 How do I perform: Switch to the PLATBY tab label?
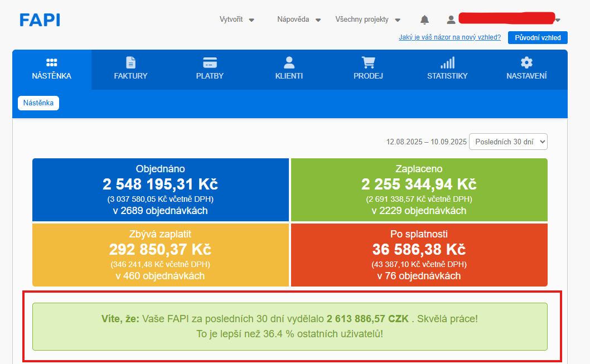click(210, 76)
